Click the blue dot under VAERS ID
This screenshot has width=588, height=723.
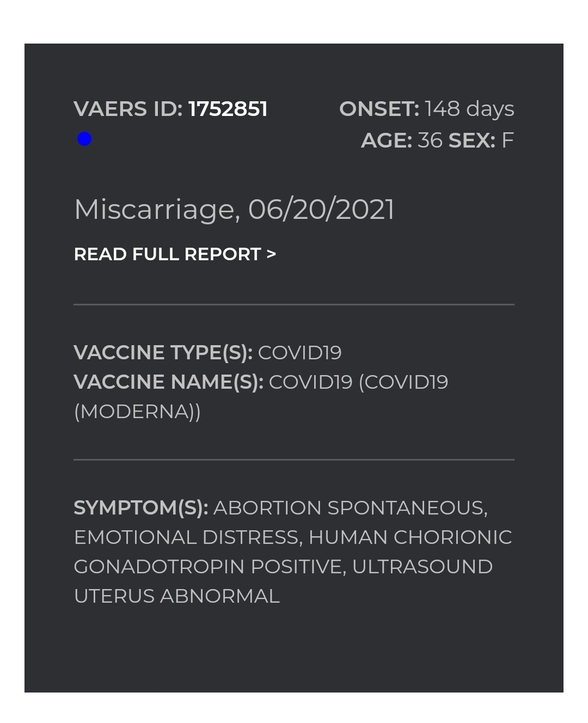click(84, 139)
